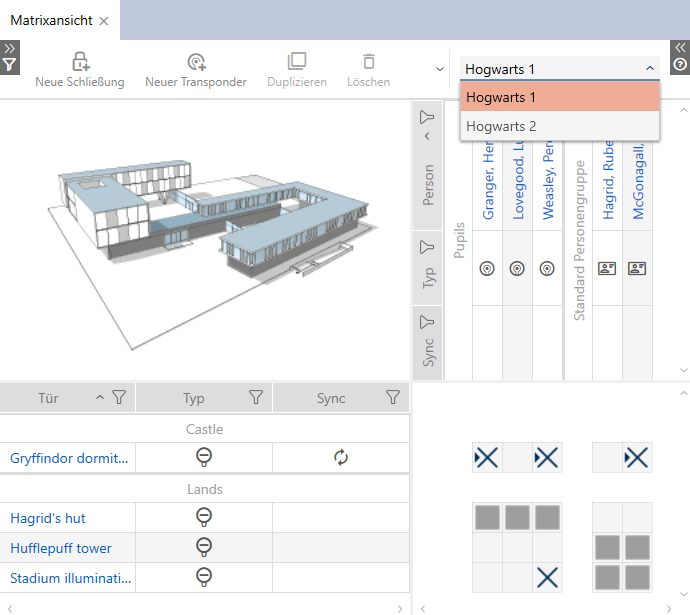Open the Hufflepuff tower door link

pyautogui.click(x=61, y=548)
